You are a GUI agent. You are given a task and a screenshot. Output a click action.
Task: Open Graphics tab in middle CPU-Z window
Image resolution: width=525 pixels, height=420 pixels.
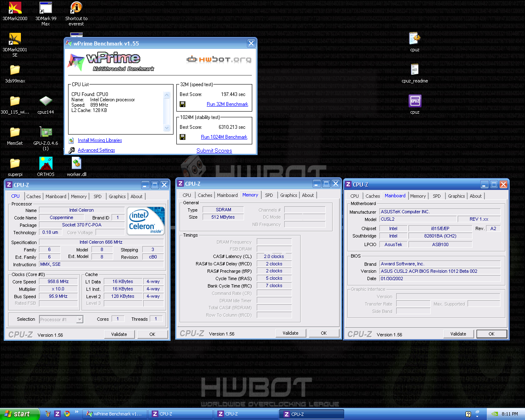[x=289, y=195]
